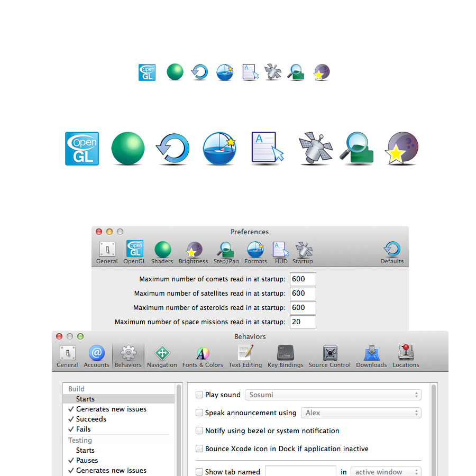Click the small blue circular arrow icon
476x476 pixels.
199,72
